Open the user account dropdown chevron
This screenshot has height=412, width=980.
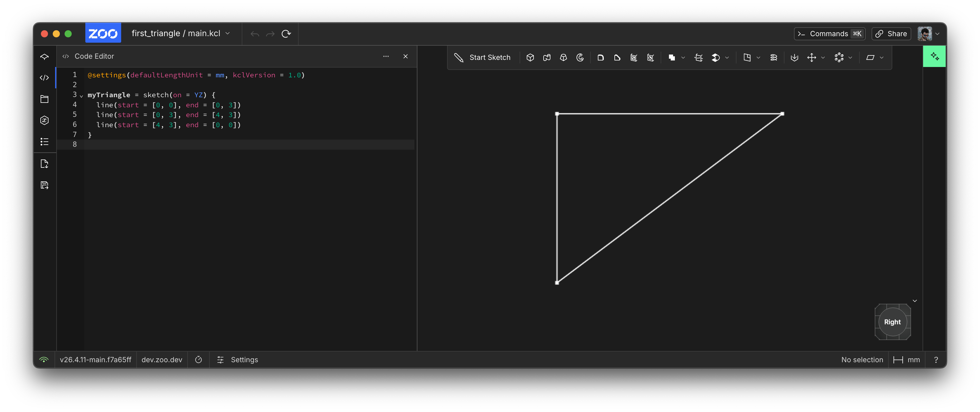[x=937, y=33]
